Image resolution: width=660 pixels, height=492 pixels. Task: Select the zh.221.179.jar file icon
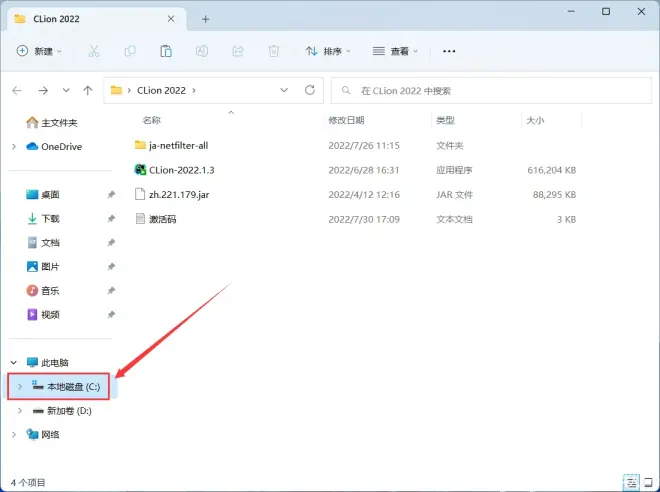point(140,194)
